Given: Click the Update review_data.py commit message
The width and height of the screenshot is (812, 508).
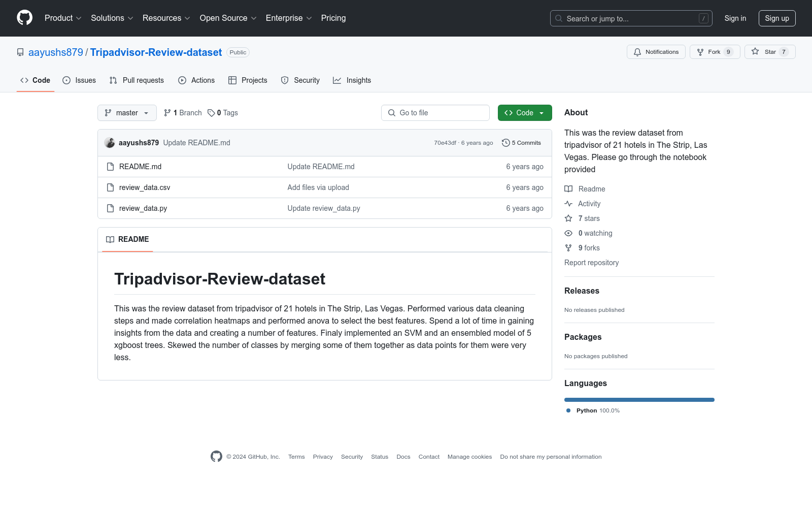Looking at the screenshot, I should pos(324,208).
